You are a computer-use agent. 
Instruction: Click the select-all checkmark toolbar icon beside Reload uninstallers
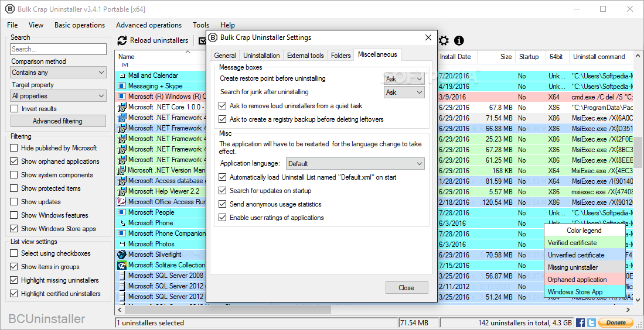pyautogui.click(x=202, y=40)
